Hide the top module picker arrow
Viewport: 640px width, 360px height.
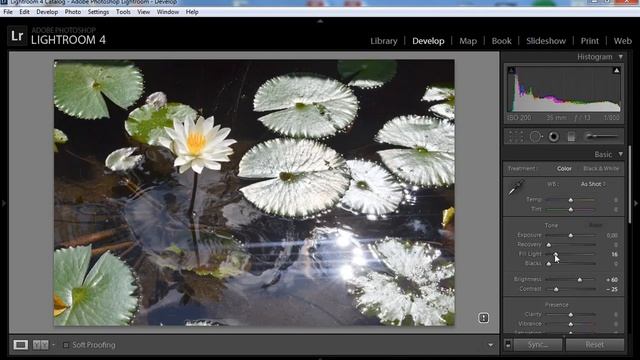tap(320, 20)
